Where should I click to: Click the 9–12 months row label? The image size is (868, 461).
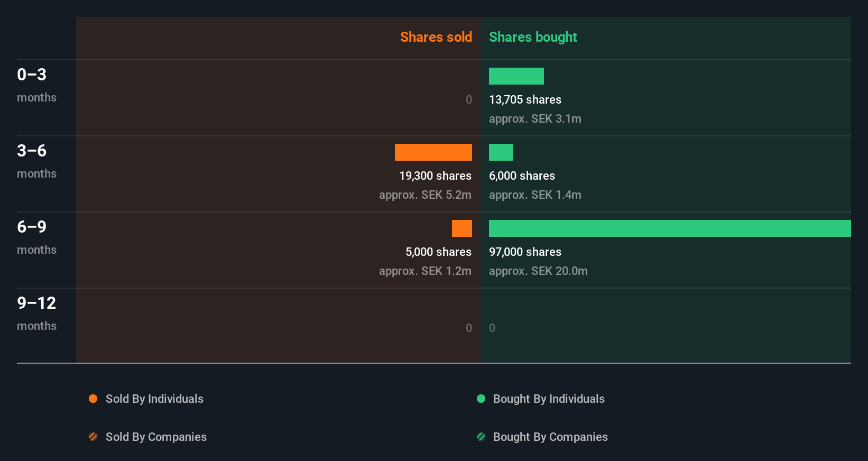tap(36, 314)
